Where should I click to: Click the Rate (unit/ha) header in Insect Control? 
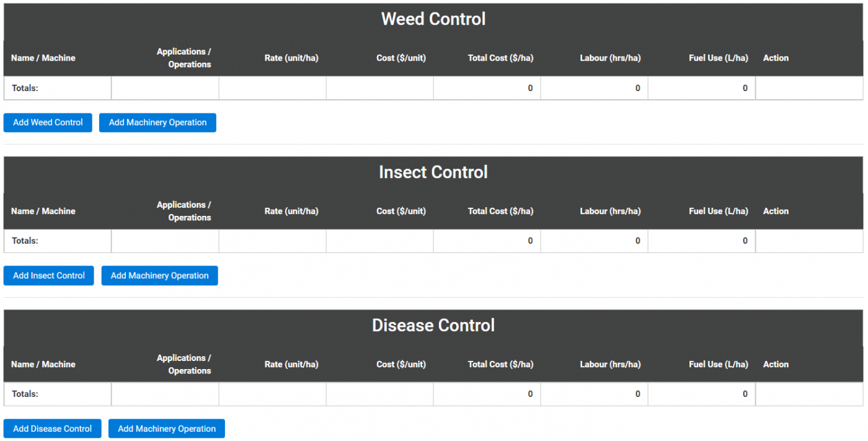point(291,211)
